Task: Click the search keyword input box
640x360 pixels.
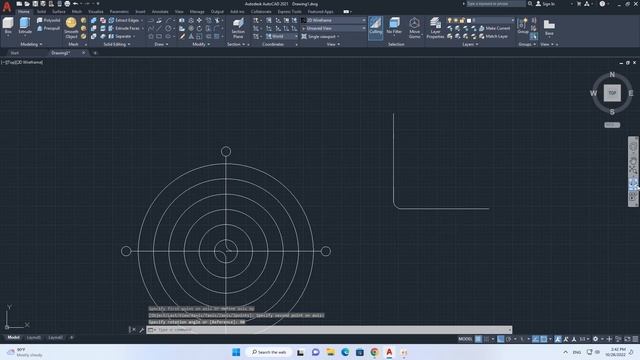Action: click(496, 4)
